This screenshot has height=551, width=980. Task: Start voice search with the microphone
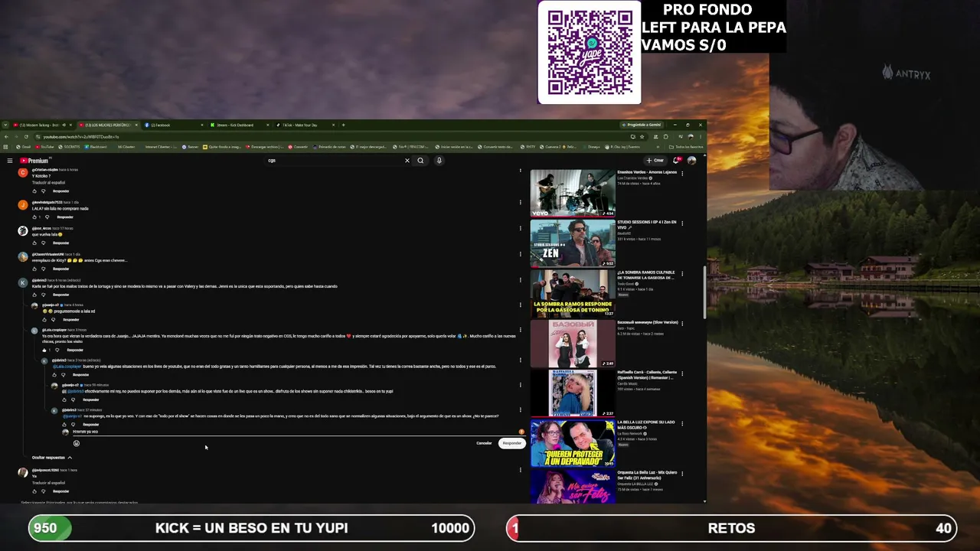439,161
